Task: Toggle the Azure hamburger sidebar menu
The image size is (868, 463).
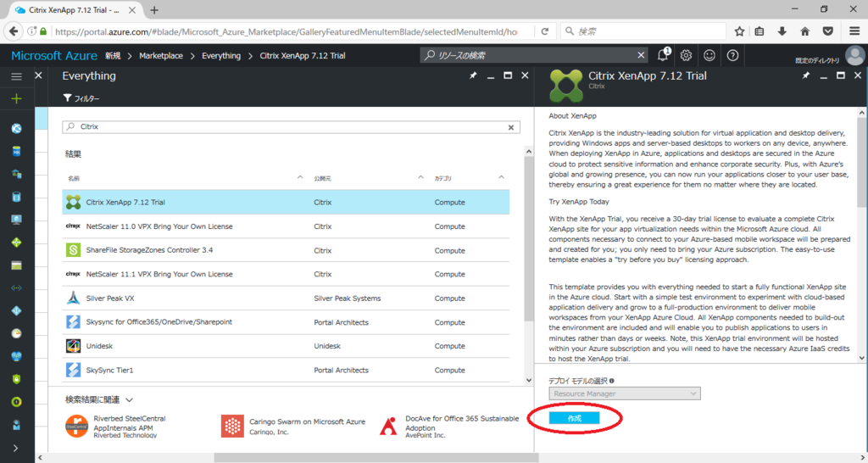Action: click(17, 76)
